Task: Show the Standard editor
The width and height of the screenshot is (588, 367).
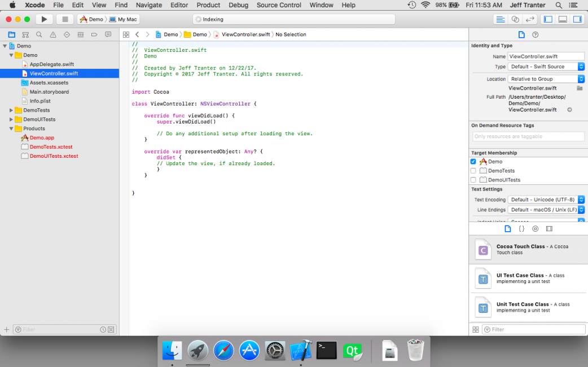Action: click(500, 19)
